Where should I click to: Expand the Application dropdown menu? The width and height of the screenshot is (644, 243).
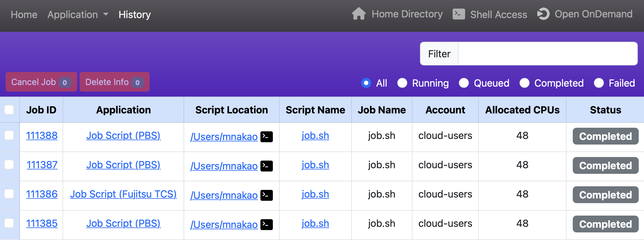tap(78, 15)
